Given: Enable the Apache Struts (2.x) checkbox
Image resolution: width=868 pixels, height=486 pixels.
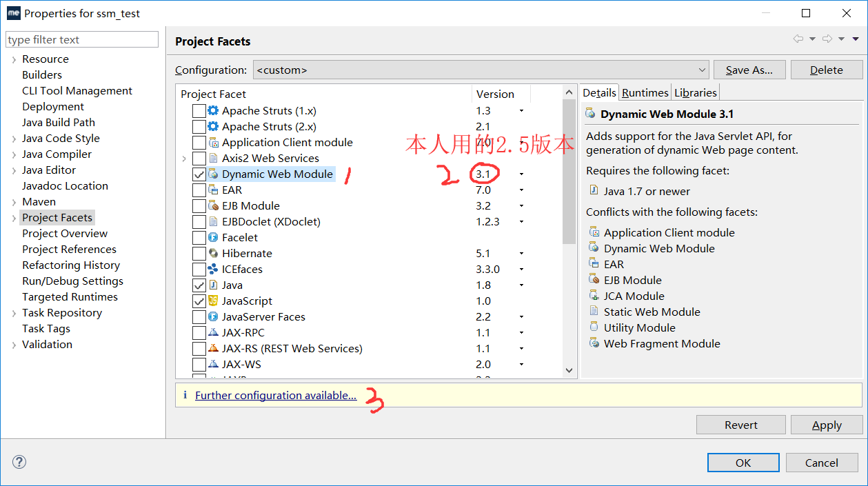Looking at the screenshot, I should point(199,126).
